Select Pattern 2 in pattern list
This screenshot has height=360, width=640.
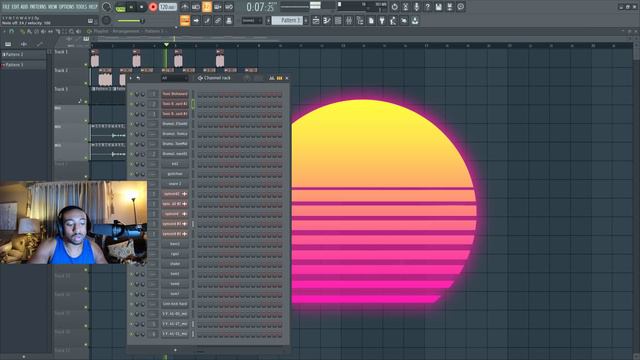(x=23, y=54)
